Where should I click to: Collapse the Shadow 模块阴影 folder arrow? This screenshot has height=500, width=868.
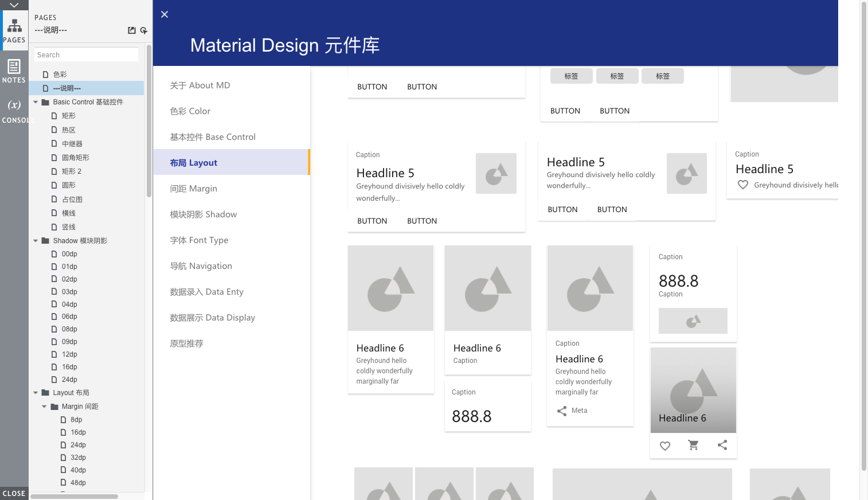(x=36, y=241)
